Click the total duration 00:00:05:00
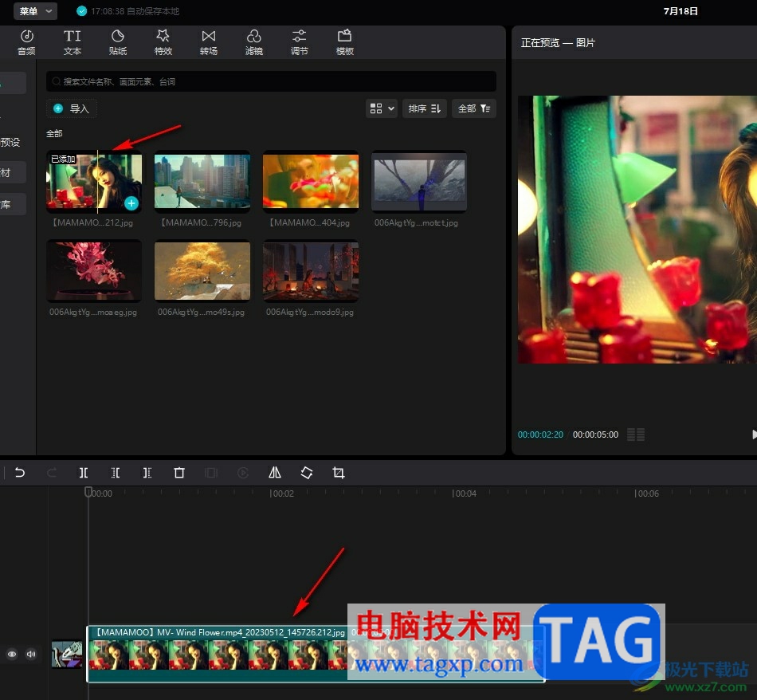 [x=595, y=435]
